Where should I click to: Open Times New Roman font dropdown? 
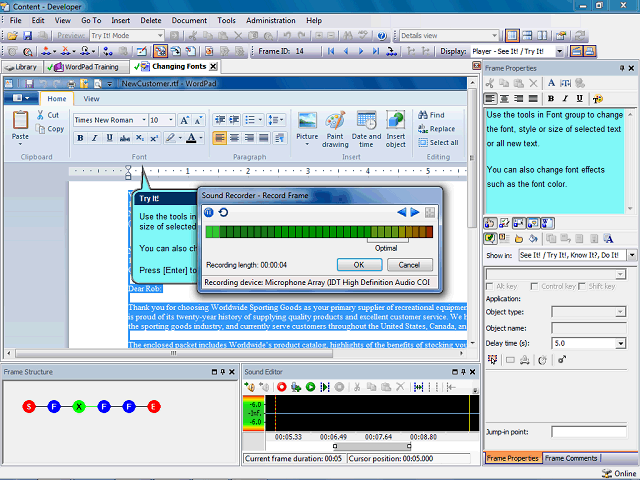pos(144,120)
